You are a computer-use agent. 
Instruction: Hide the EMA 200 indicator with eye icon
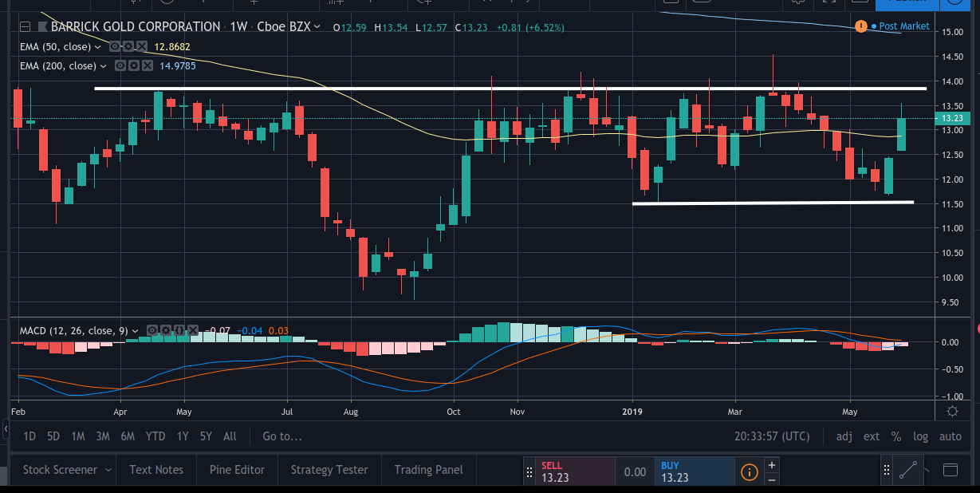point(120,66)
